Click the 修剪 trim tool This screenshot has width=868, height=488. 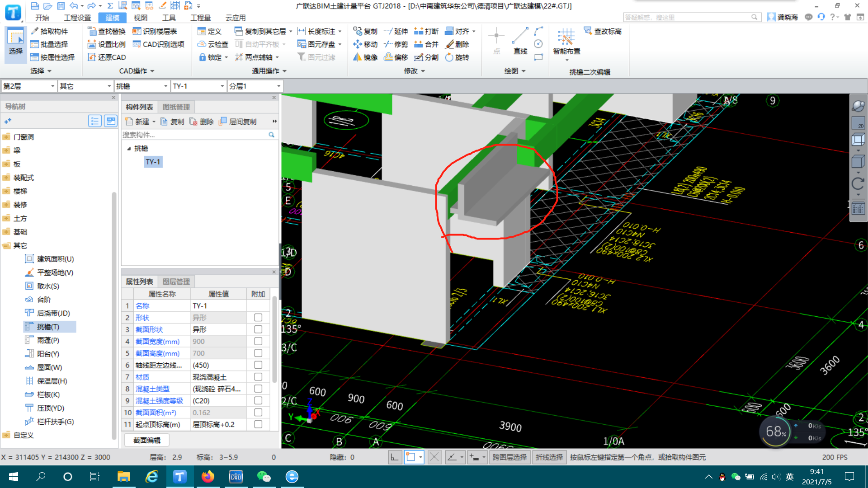(x=396, y=44)
